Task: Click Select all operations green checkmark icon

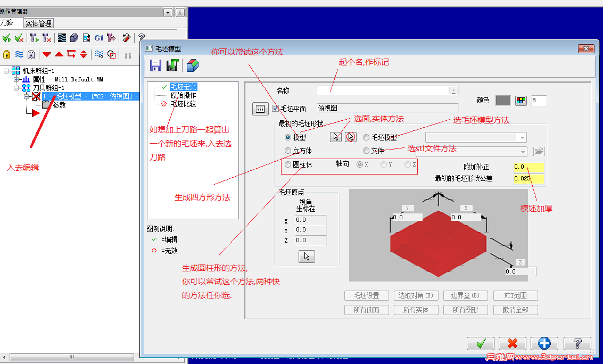Action: [x=6, y=38]
